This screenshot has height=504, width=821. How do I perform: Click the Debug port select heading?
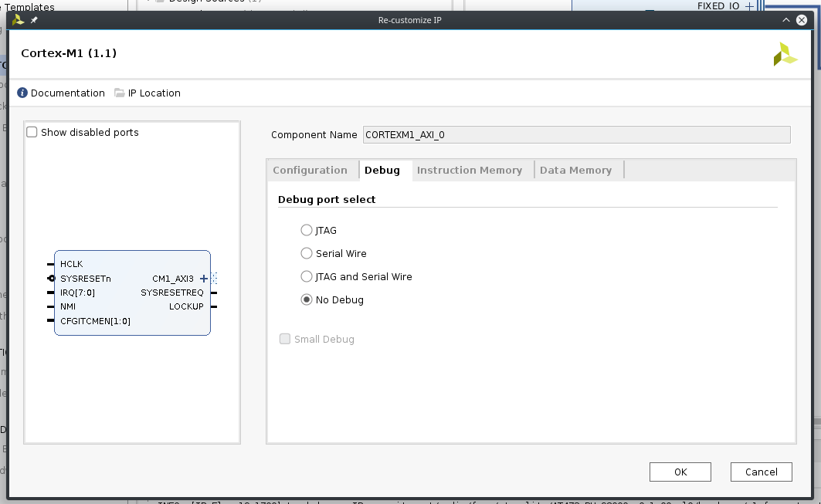[327, 199]
